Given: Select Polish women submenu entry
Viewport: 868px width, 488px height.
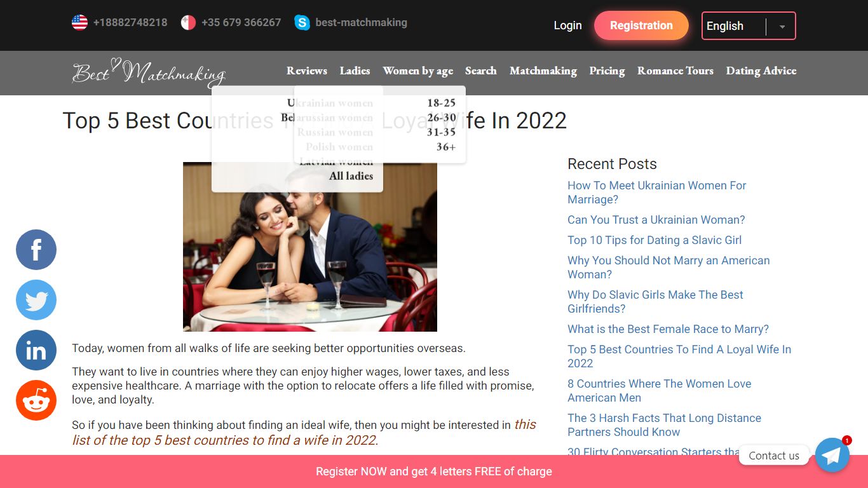Looking at the screenshot, I should pyautogui.click(x=339, y=147).
